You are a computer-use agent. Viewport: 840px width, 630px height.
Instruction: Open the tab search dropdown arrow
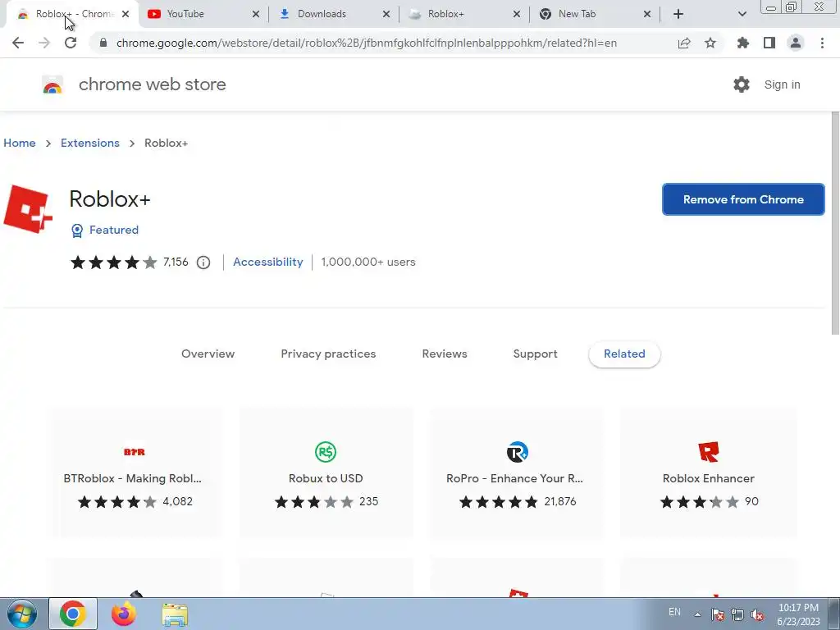pos(742,14)
